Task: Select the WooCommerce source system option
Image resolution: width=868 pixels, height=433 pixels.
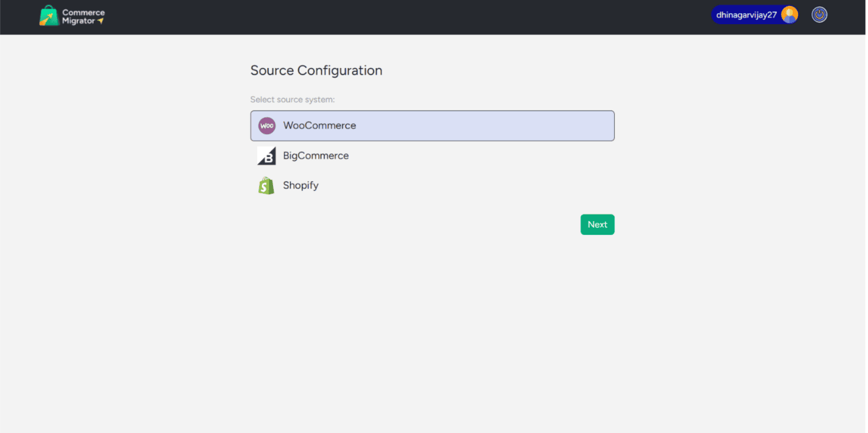Action: (432, 126)
